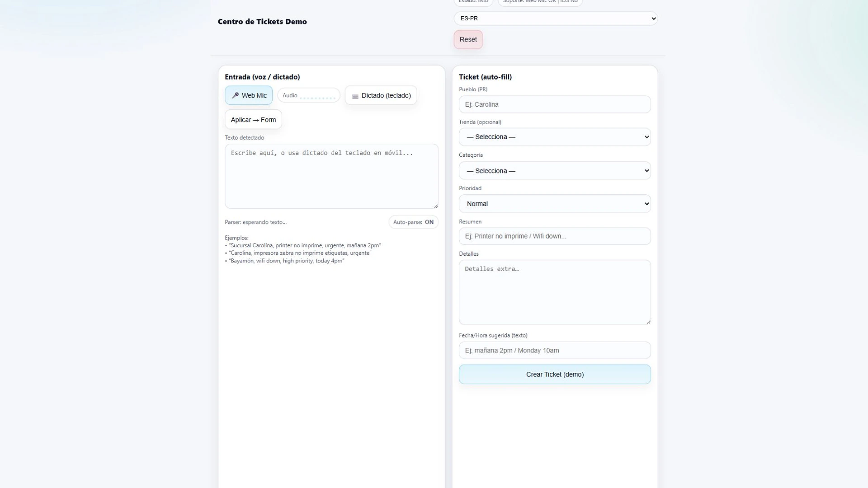Toggle the Auto-parse ON switch
This screenshot has width=868, height=488.
(413, 222)
